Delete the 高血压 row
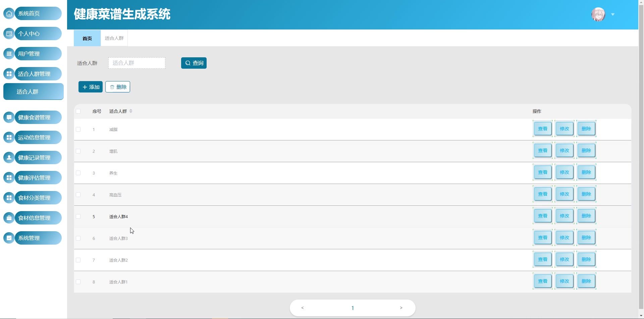The height and width of the screenshot is (319, 644). (586, 194)
